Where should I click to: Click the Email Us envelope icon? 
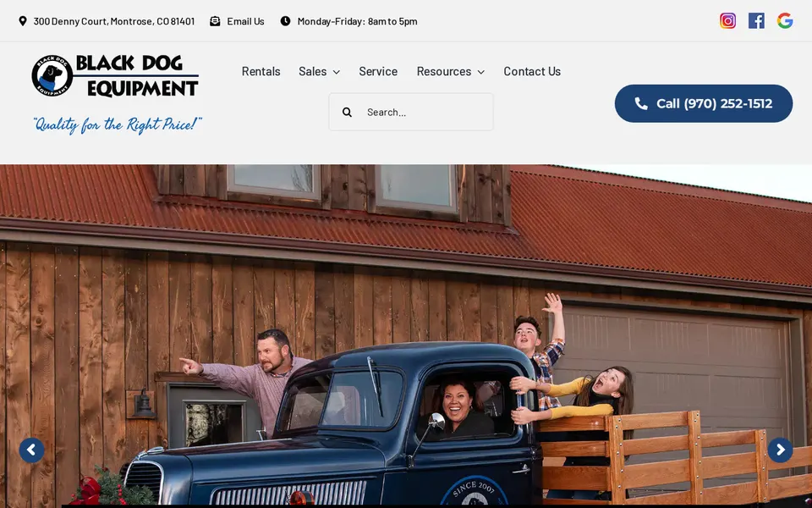click(x=215, y=20)
